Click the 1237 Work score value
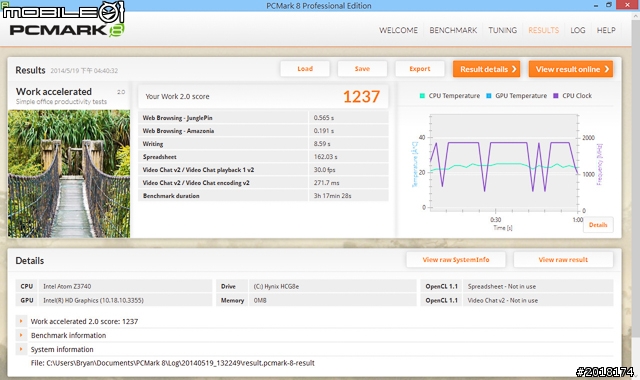 pos(361,97)
